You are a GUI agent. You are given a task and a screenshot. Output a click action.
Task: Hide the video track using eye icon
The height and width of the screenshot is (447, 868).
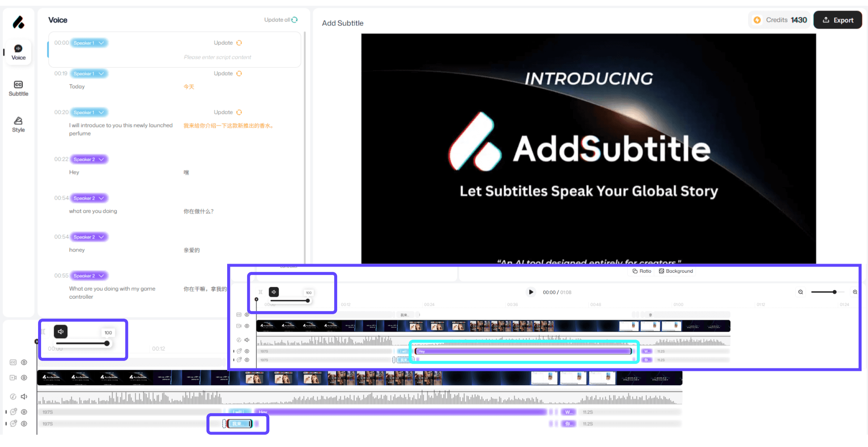point(24,378)
